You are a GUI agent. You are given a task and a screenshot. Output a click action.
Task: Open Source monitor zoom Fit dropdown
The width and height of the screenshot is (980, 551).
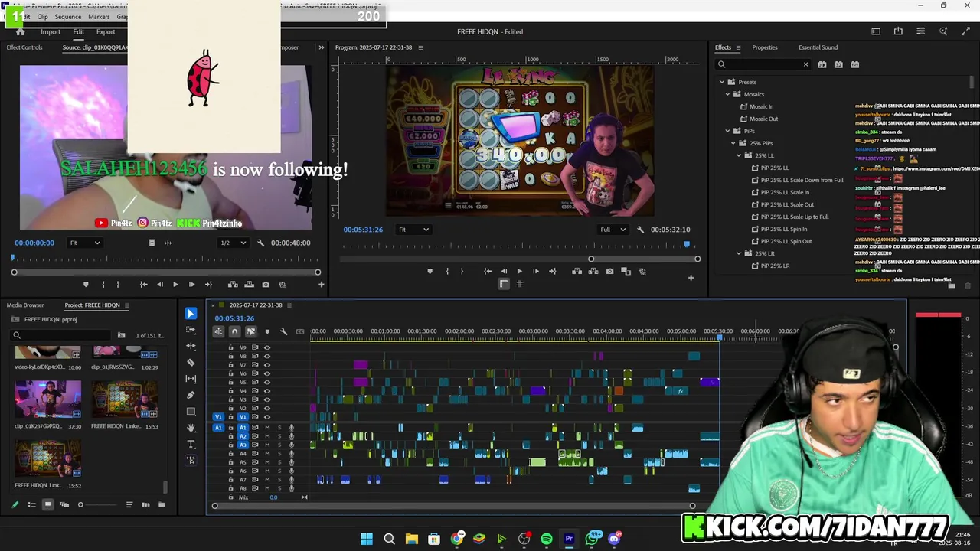(85, 243)
